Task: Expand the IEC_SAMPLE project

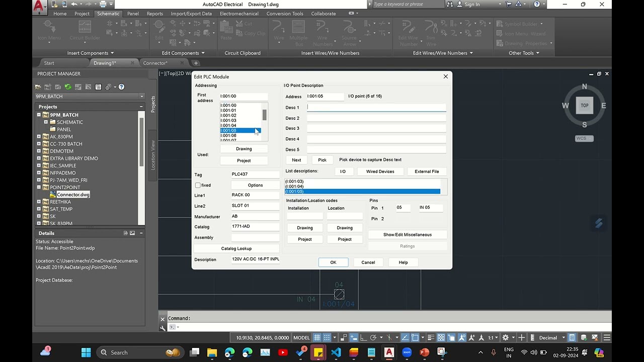Action: (x=39, y=166)
